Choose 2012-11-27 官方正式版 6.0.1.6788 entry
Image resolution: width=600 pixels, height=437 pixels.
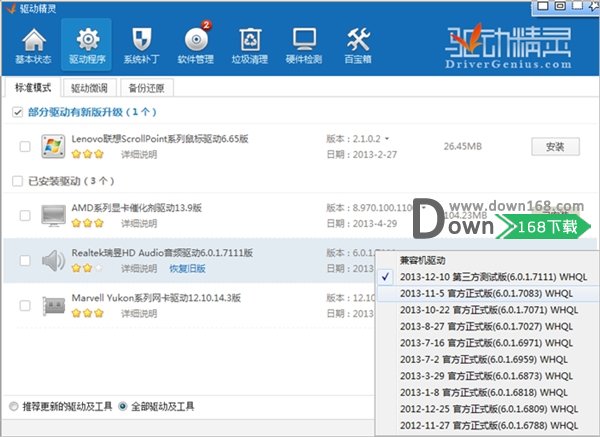click(489, 425)
